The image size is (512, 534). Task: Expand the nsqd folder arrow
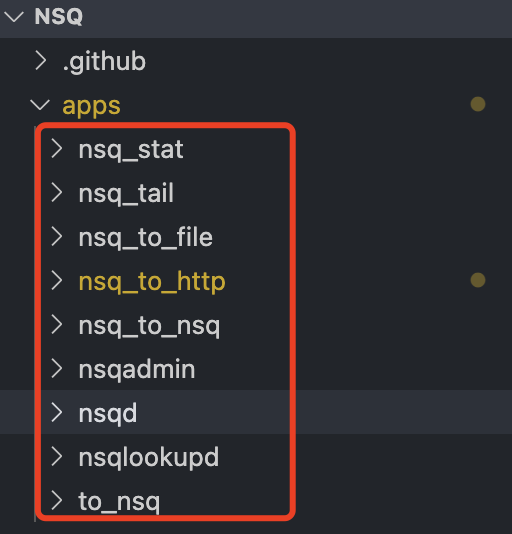(x=57, y=413)
